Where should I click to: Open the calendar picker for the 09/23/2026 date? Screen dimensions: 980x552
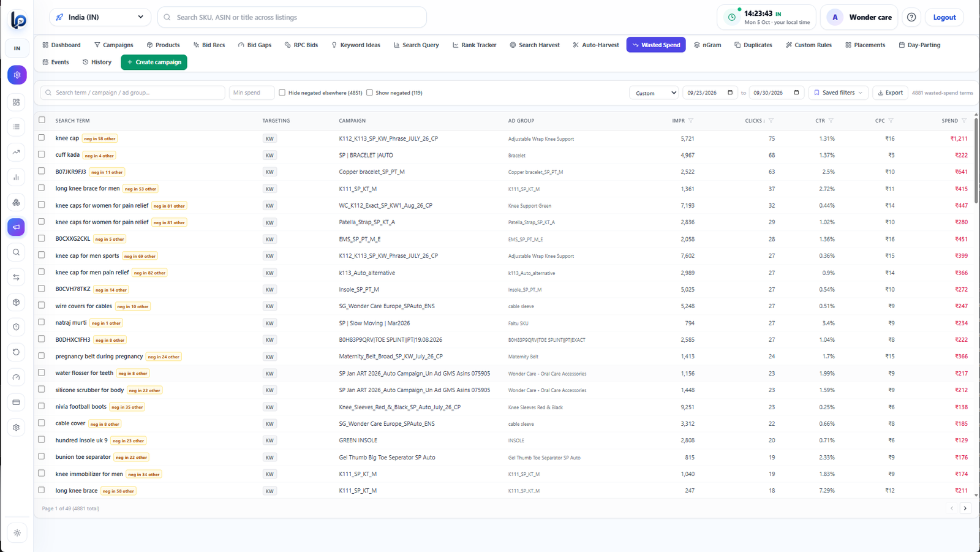[730, 93]
